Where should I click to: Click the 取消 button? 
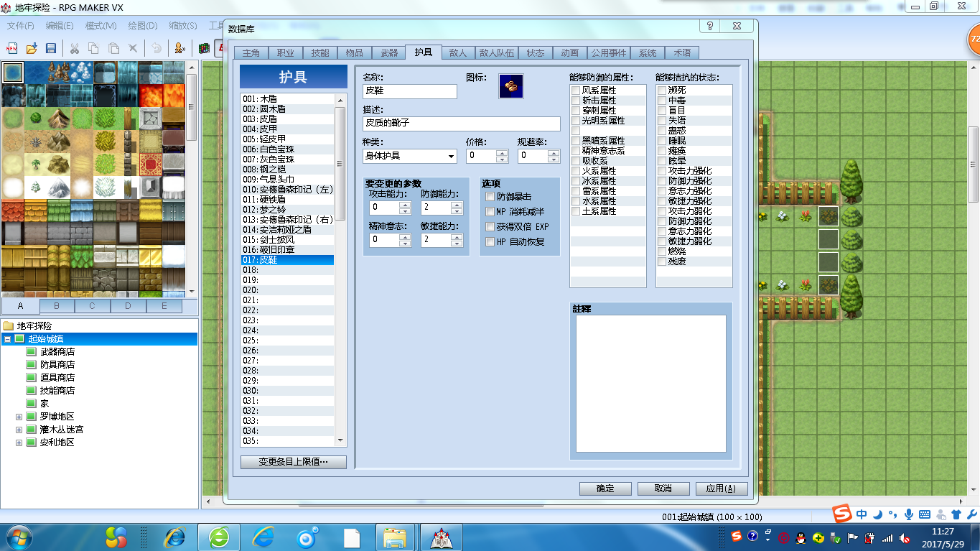[663, 489]
